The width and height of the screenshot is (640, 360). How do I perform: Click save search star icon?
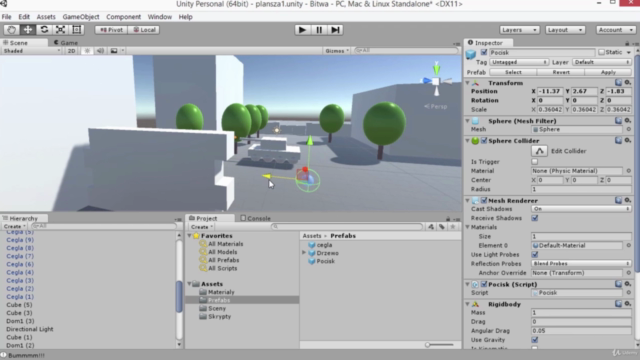(453, 227)
